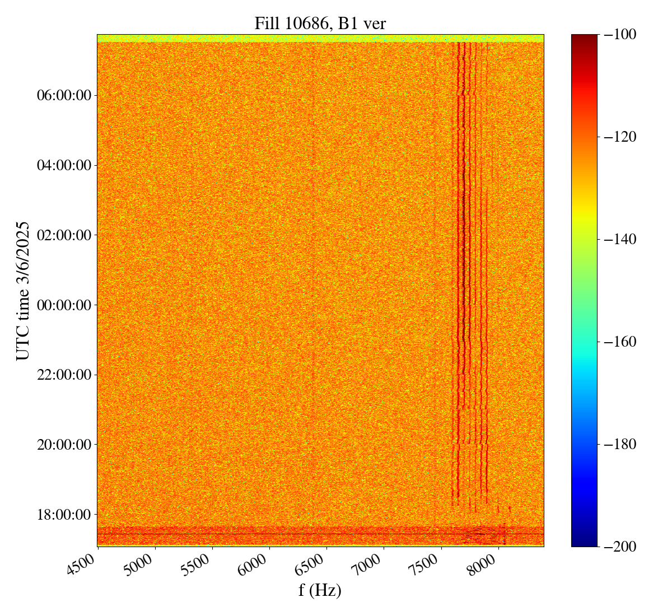Pick the 22:00:00 time axis label
Screen dimensions: 672x616
click(64, 375)
